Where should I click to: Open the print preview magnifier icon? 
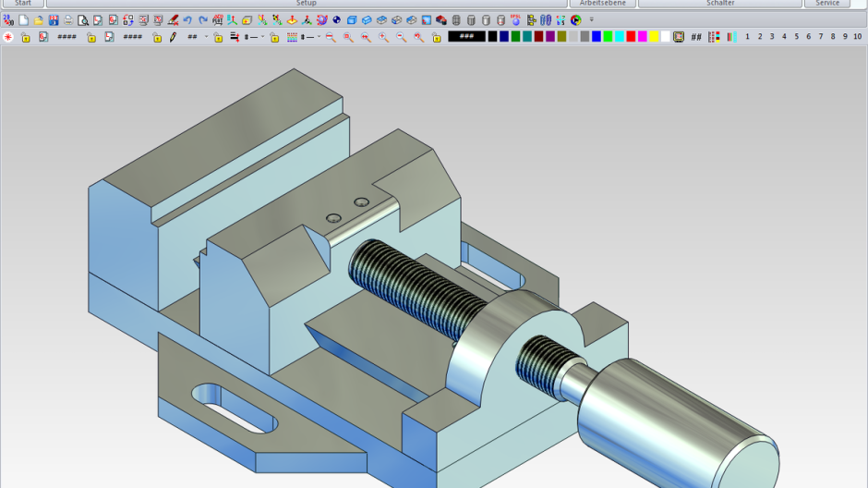[83, 19]
